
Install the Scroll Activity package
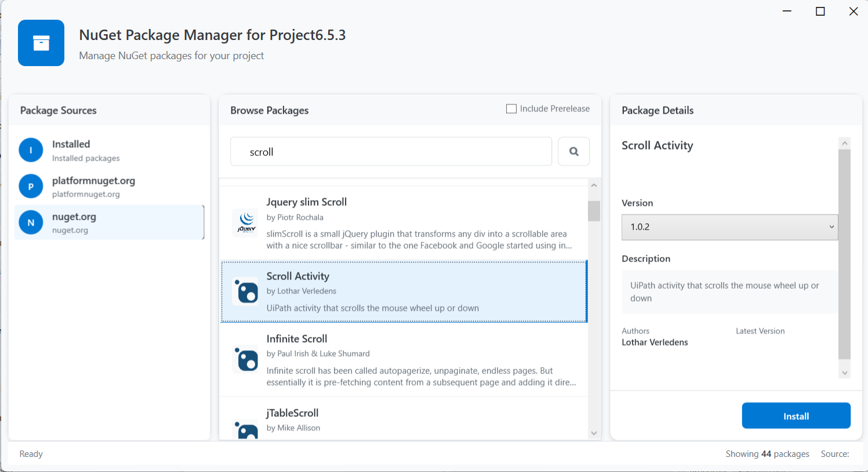tap(796, 416)
